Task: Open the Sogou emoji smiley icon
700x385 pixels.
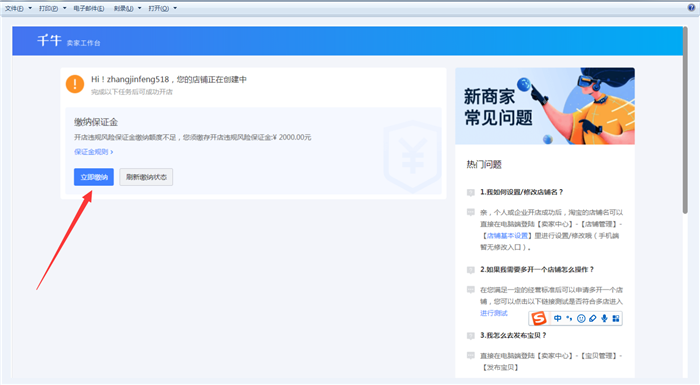Action: click(x=581, y=318)
